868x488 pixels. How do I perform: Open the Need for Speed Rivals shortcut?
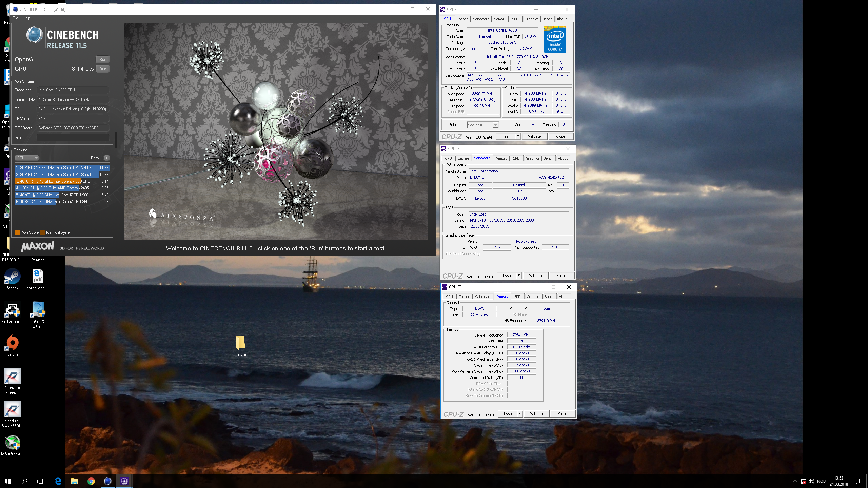coord(12,414)
